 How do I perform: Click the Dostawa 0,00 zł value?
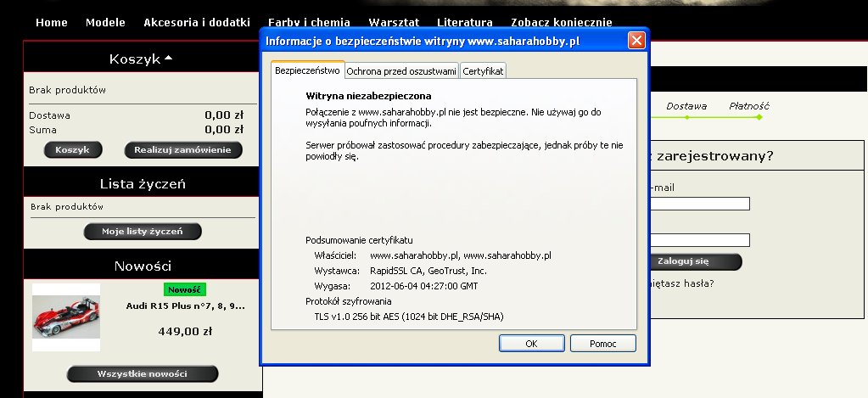coord(224,115)
